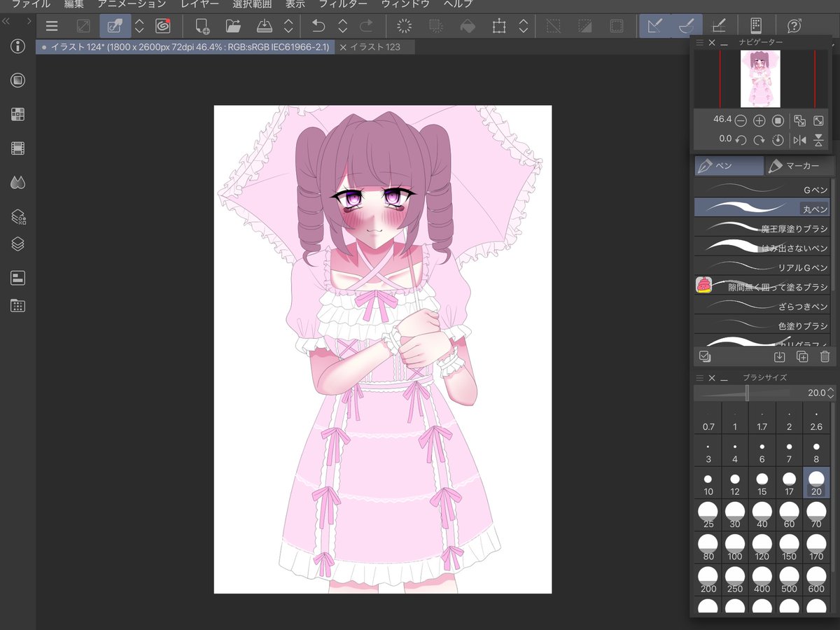The width and height of the screenshot is (840, 630).
Task: Save the illustration with Save icon
Action: (264, 27)
